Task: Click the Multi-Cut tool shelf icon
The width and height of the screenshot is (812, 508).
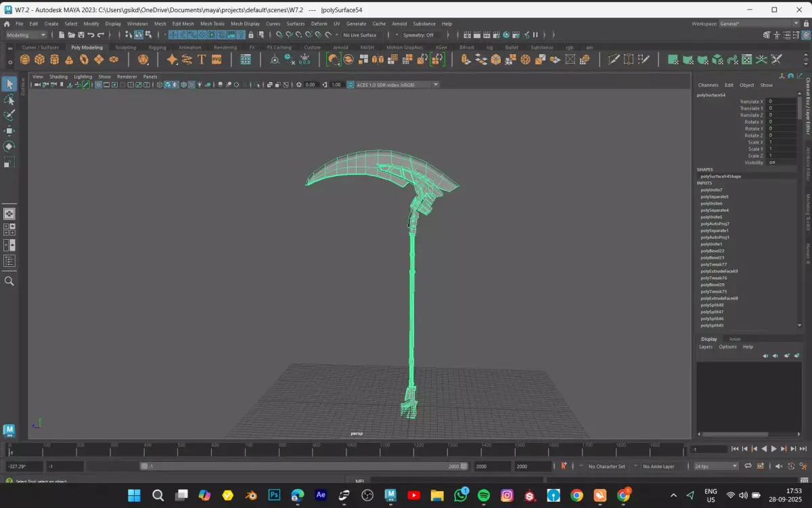Action: tap(614, 60)
